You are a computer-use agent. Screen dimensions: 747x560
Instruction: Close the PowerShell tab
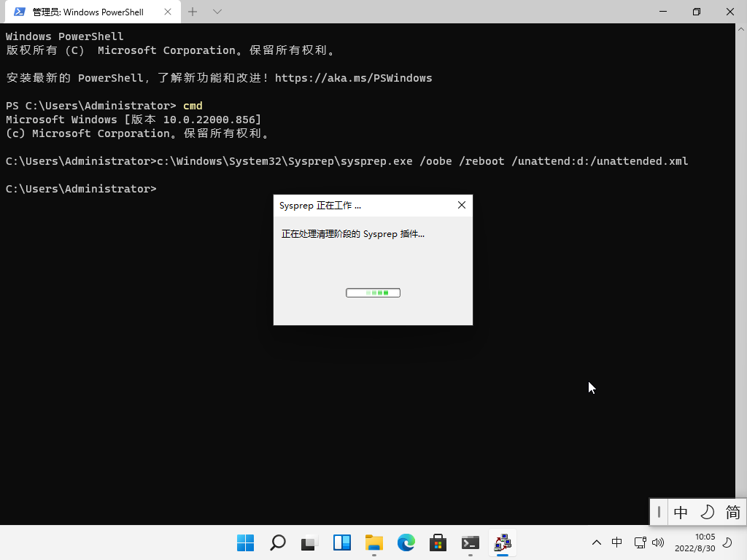pyautogui.click(x=168, y=12)
